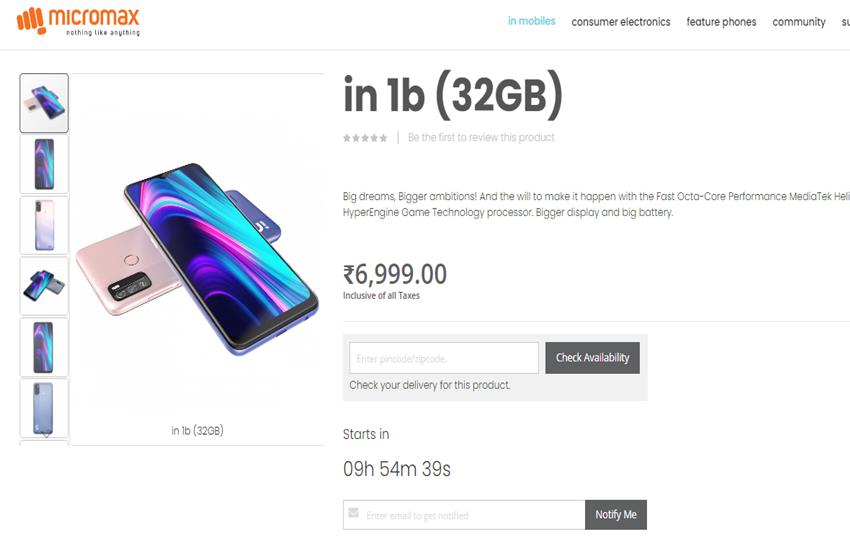The image size is (850, 550).
Task: Go to the feature phones menu
Action: pos(721,22)
